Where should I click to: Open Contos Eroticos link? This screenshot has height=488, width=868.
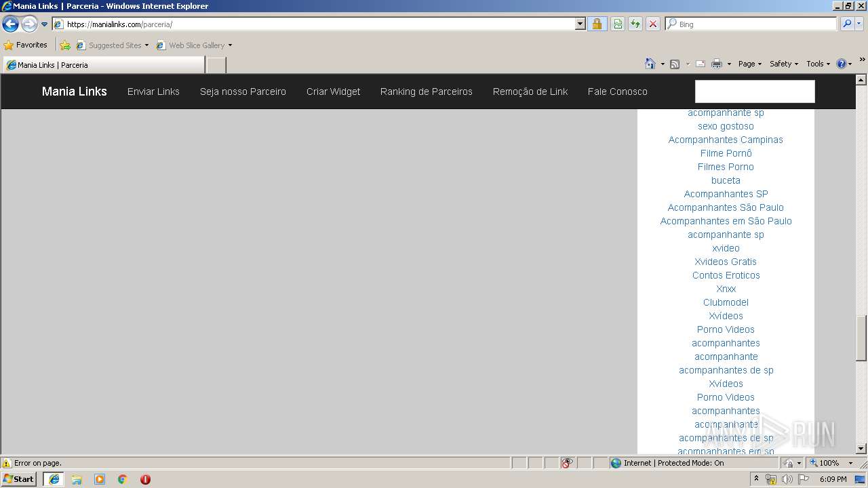click(x=726, y=275)
